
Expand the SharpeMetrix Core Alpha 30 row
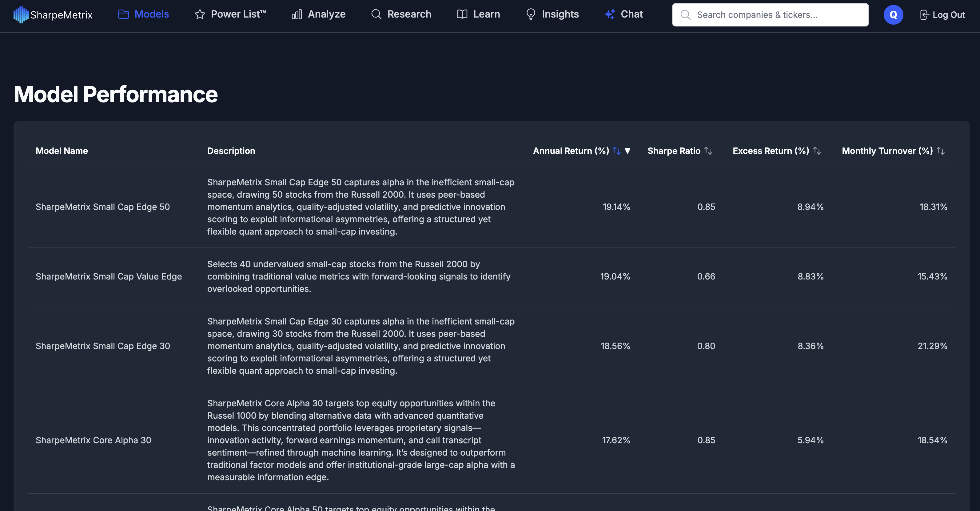93,440
